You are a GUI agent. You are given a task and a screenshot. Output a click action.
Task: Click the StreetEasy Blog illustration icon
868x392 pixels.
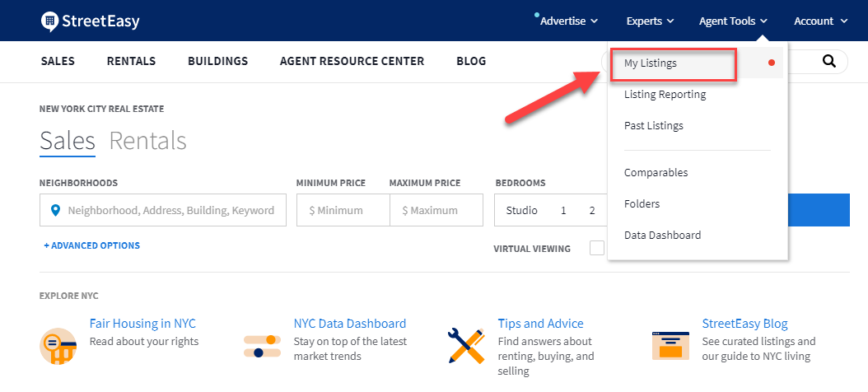click(670, 346)
